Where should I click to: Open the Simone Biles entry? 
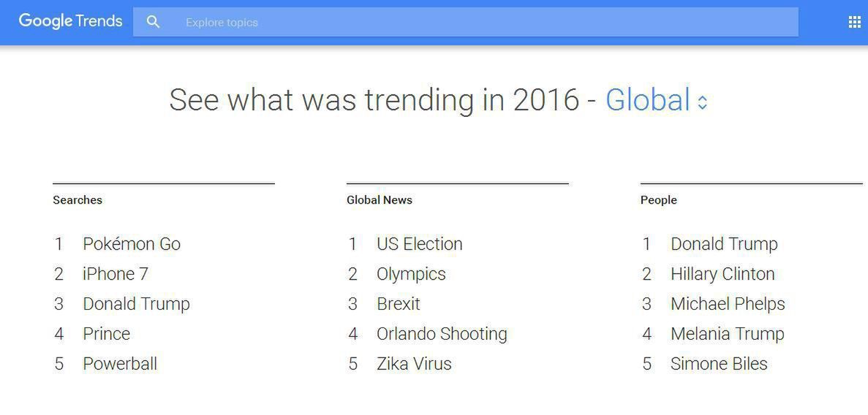pos(719,364)
